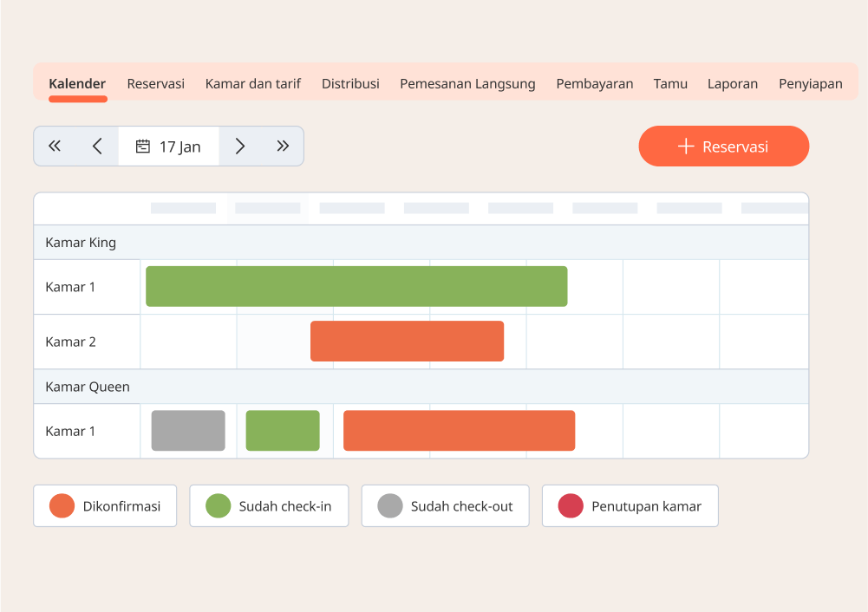Select gray checked-out booking in Kamar Queen
Screen dimensions: 868x612
pos(188,431)
